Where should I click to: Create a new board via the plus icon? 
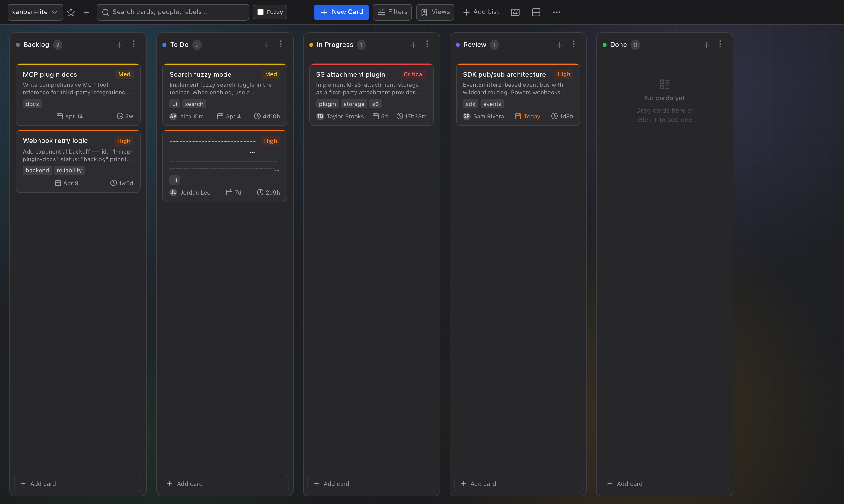point(86,12)
